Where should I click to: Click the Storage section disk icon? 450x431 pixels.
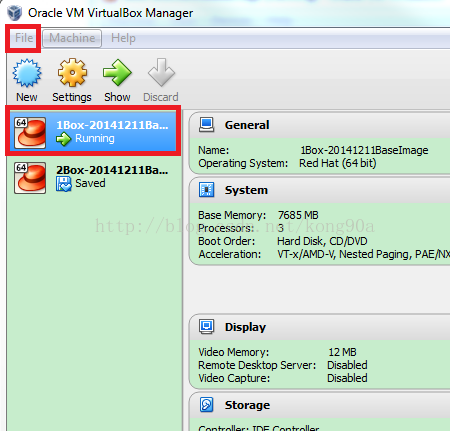click(206, 405)
